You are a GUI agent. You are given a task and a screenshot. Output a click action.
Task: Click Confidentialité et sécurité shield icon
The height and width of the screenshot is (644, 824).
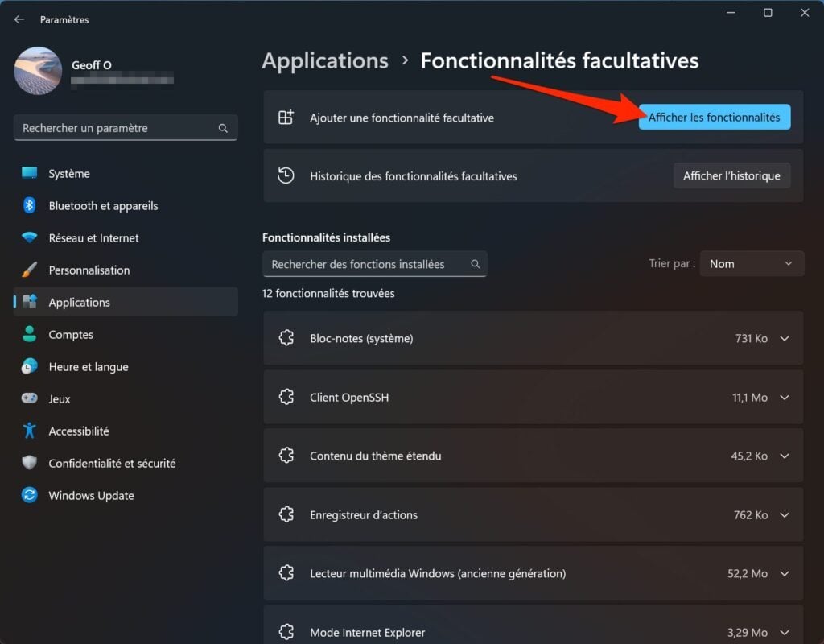click(x=30, y=463)
